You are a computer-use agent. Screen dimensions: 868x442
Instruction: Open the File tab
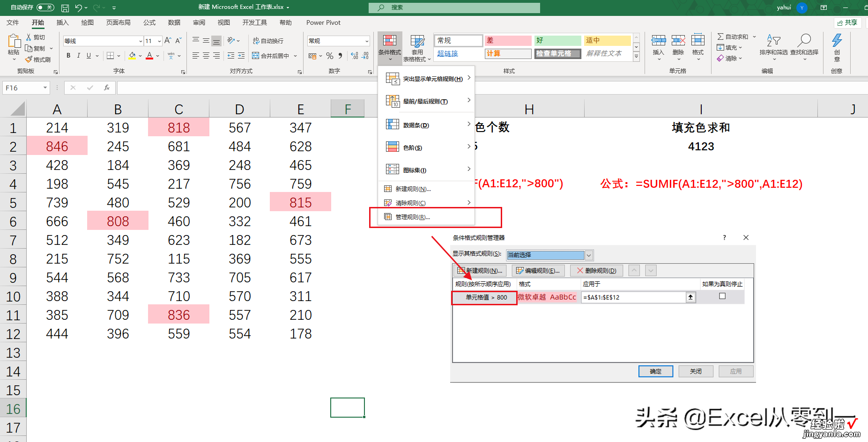click(13, 22)
